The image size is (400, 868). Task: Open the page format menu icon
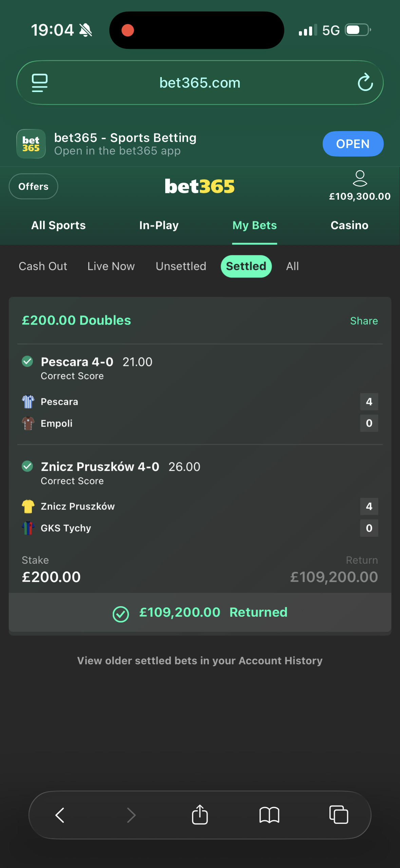(39, 83)
